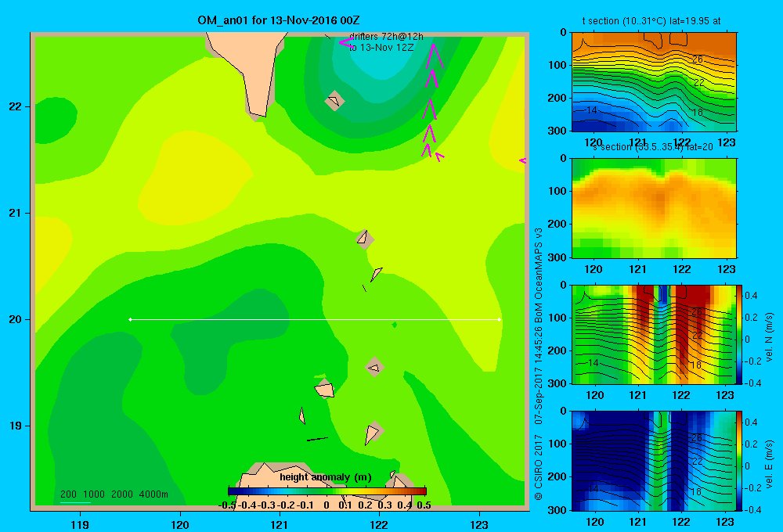The height and width of the screenshot is (532, 783).
Task: Click the "vel. N (m/s)" axis label
Action: click(770, 337)
